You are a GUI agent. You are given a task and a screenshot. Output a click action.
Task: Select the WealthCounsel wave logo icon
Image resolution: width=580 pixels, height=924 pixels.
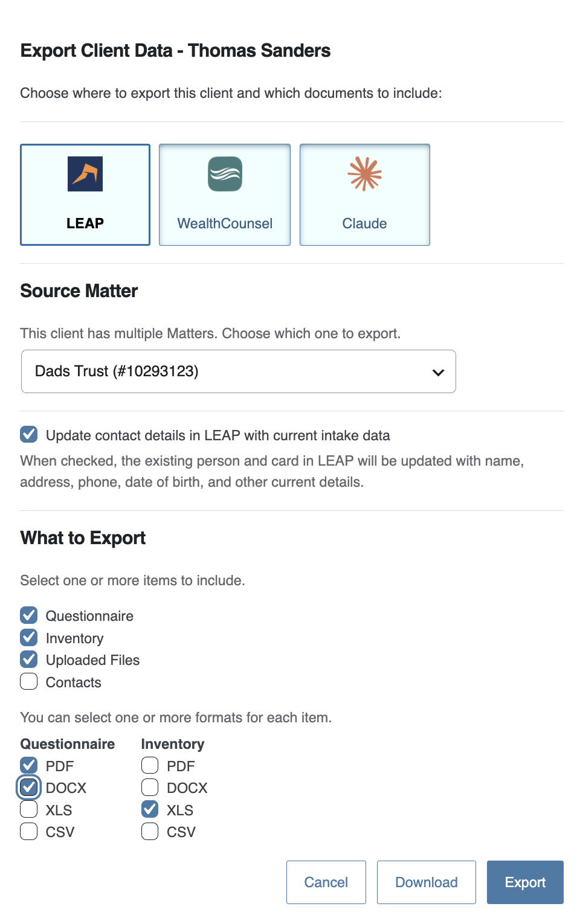(225, 174)
